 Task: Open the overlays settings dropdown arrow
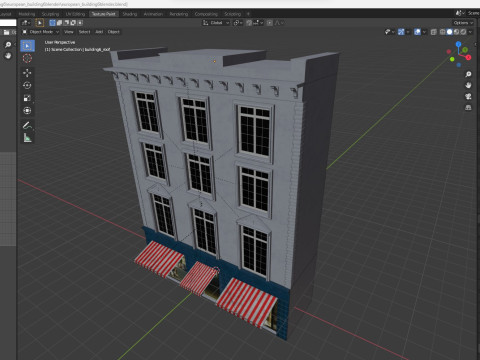click(x=424, y=32)
